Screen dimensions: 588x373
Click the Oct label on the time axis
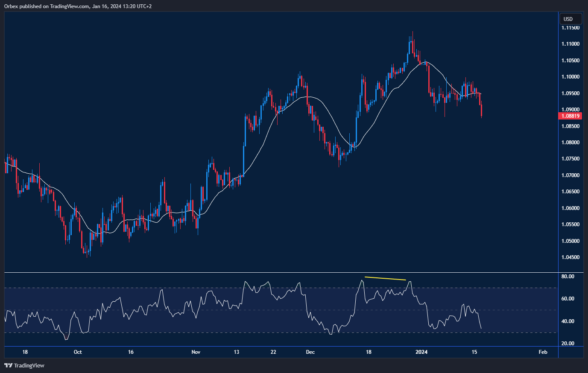[x=77, y=352]
